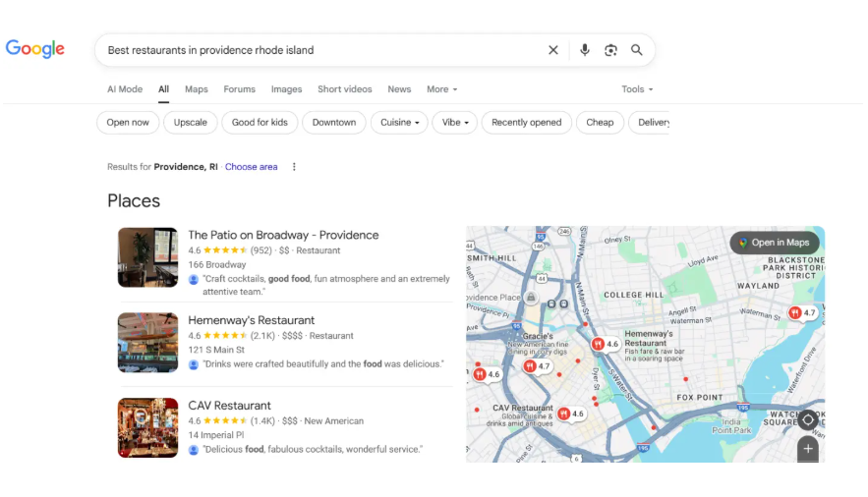This screenshot has height=497, width=868.
Task: Expand the Vibe filter dropdown
Action: pos(455,123)
